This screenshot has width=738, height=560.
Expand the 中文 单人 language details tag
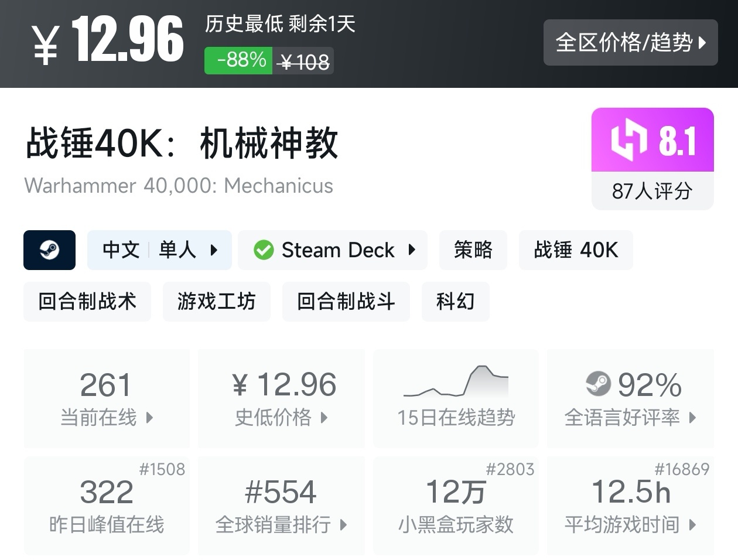point(159,250)
